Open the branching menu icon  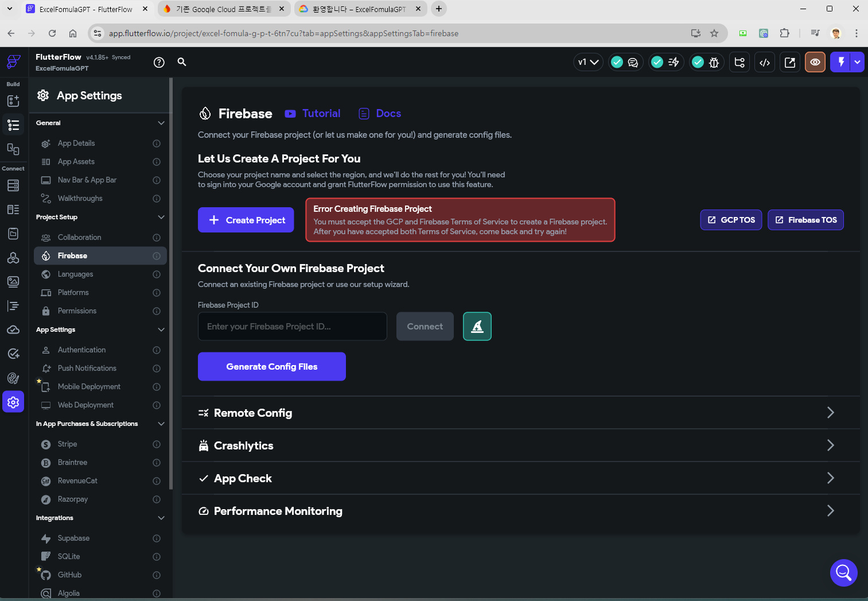tap(739, 62)
